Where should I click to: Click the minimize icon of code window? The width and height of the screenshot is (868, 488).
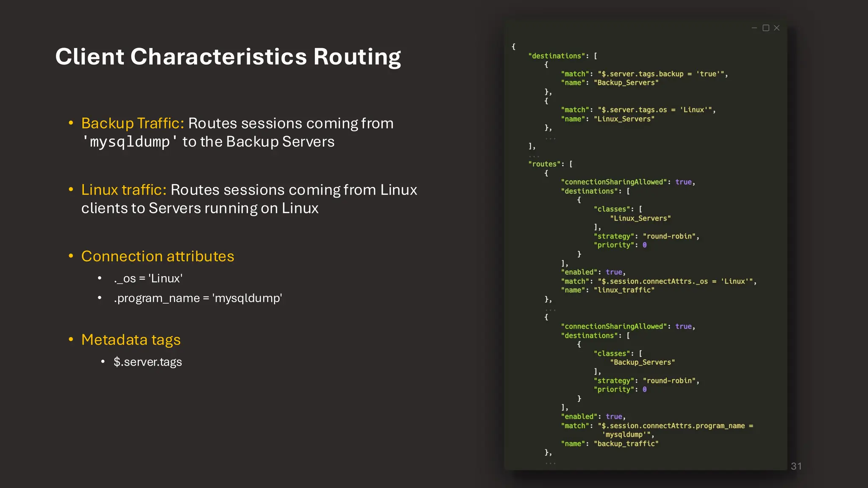tap(754, 28)
